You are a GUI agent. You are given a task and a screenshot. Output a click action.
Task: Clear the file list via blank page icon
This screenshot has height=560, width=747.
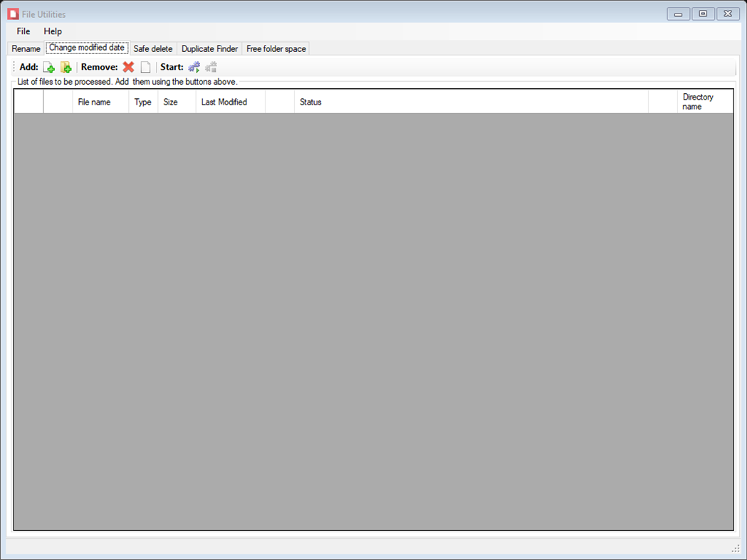coord(145,66)
